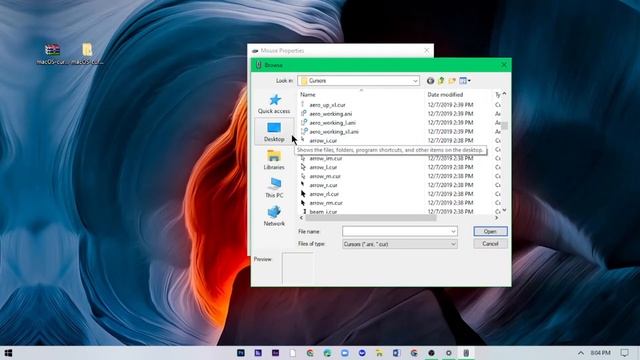Click the horizontal scrollbar's right arrow
This screenshot has width=640, height=360.
[x=497, y=218]
